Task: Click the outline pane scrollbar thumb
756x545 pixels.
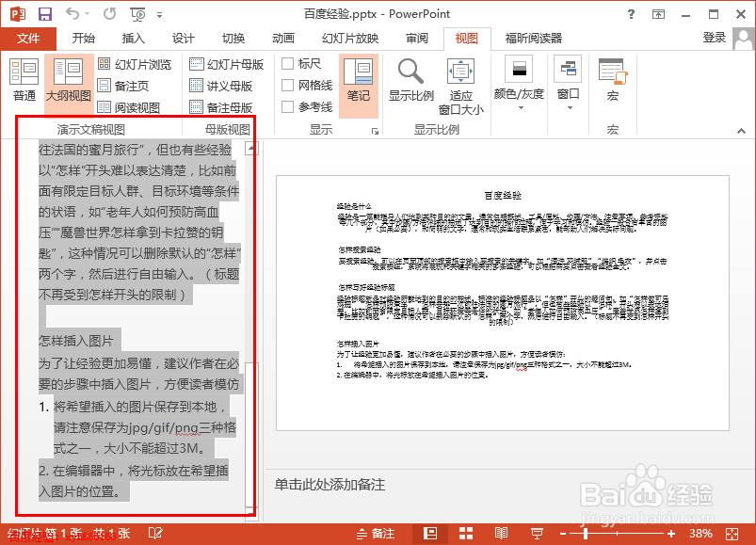Action: [x=250, y=434]
